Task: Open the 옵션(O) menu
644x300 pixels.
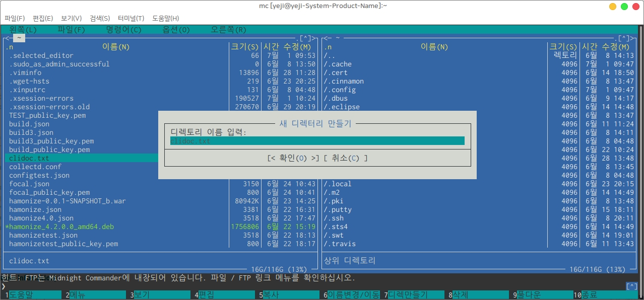Action: point(176,30)
